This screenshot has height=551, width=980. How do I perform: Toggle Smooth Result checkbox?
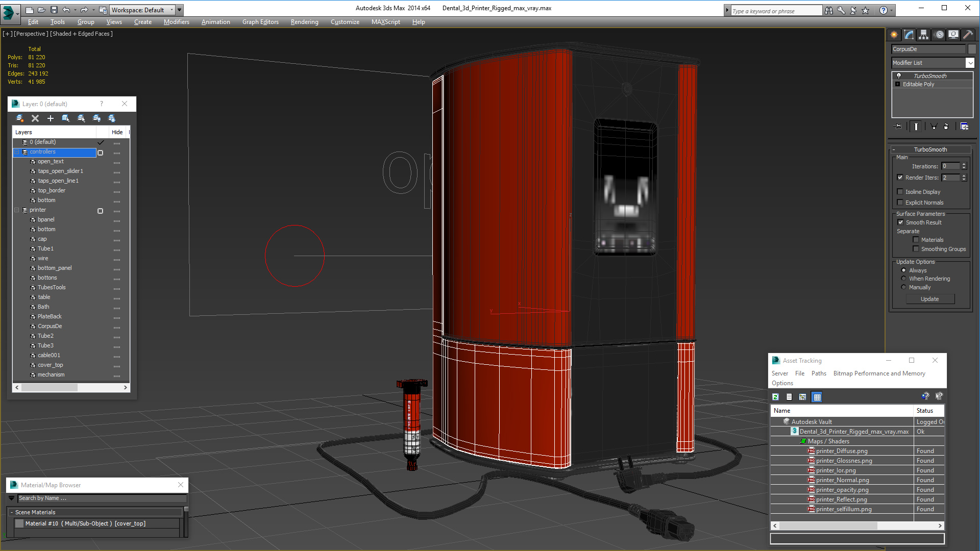point(900,222)
